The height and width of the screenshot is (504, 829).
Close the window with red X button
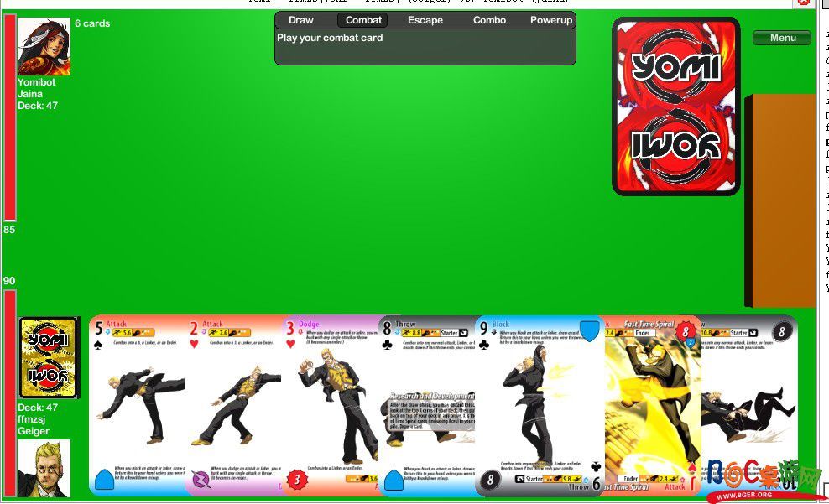pos(803,3)
